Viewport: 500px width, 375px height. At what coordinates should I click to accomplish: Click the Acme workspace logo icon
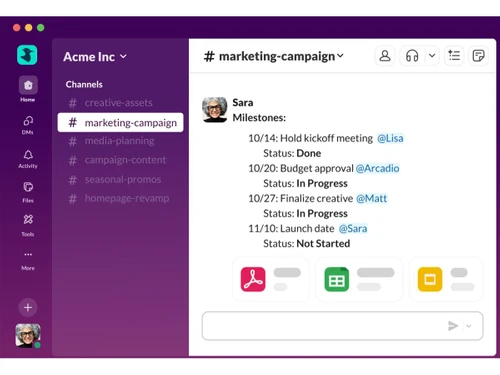click(x=27, y=55)
